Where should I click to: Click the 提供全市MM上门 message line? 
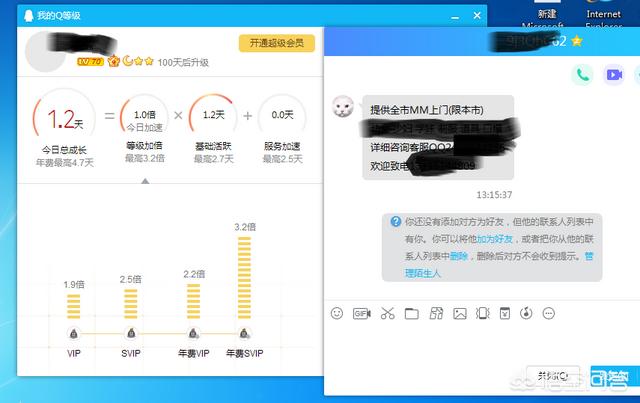(427, 110)
